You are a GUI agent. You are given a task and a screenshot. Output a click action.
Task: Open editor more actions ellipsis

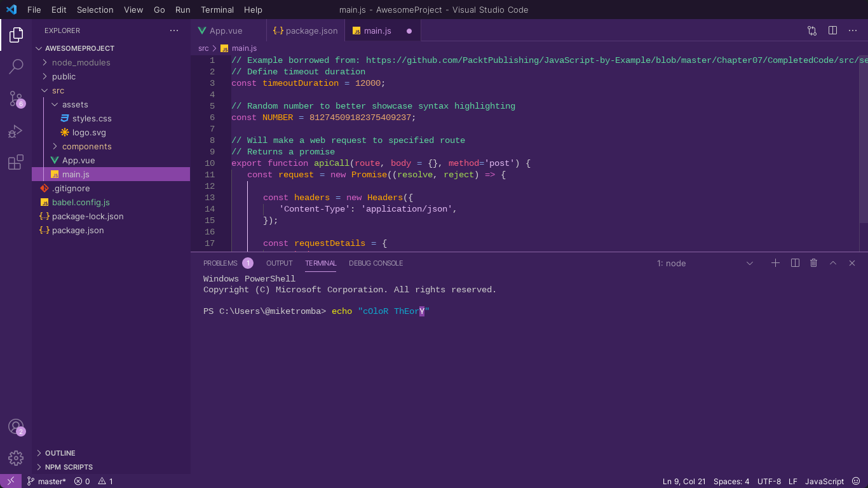853,30
